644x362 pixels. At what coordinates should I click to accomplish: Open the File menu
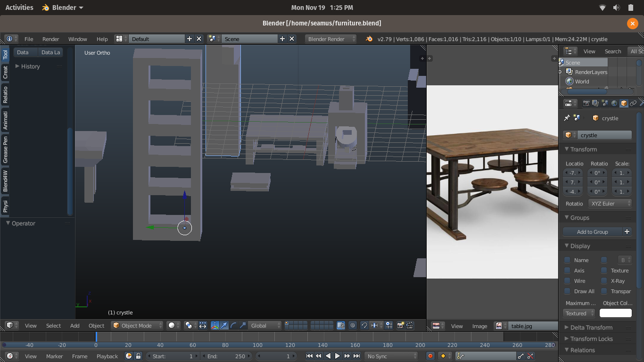[29, 39]
